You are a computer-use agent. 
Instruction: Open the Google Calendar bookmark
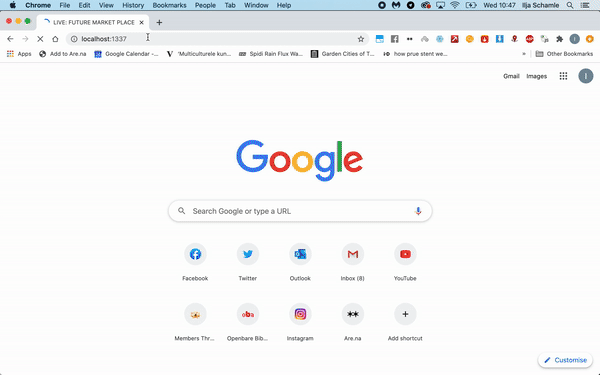coord(126,54)
